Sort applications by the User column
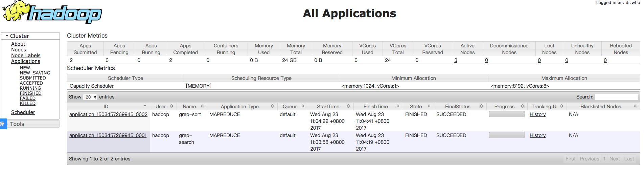644x175 pixels. (x=171, y=106)
